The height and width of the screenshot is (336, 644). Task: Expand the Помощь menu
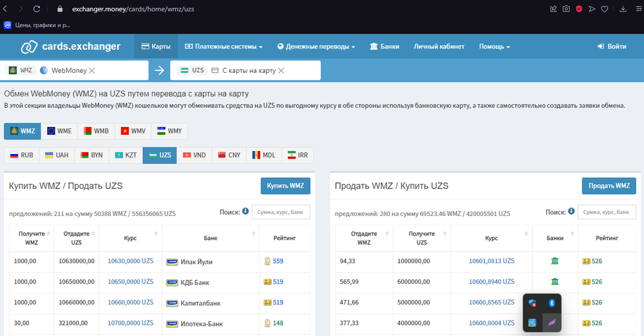pyautogui.click(x=494, y=46)
